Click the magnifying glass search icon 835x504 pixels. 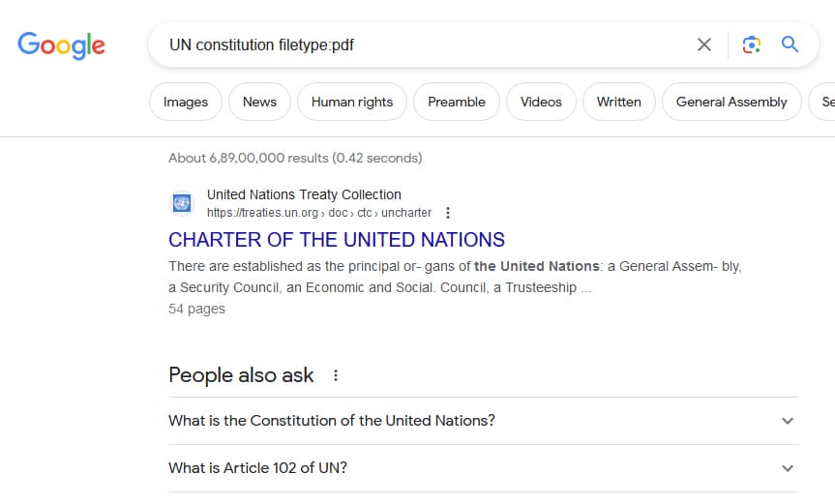[790, 44]
